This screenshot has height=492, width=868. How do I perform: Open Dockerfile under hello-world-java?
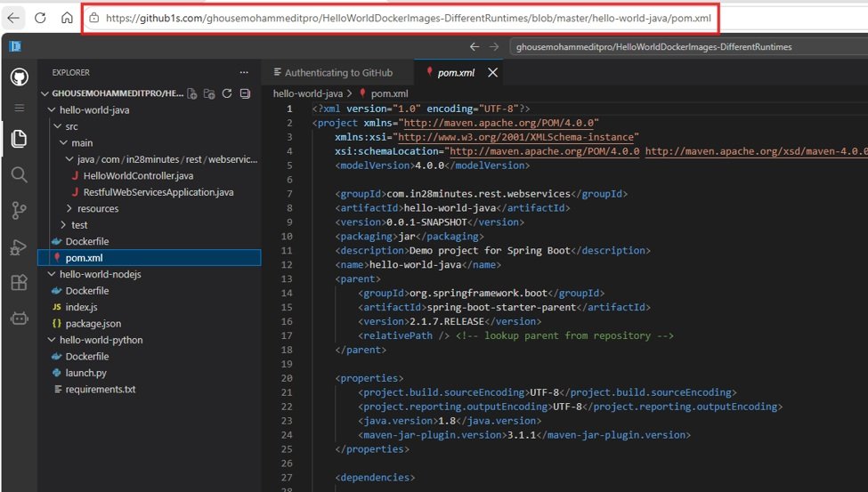pyautogui.click(x=87, y=241)
